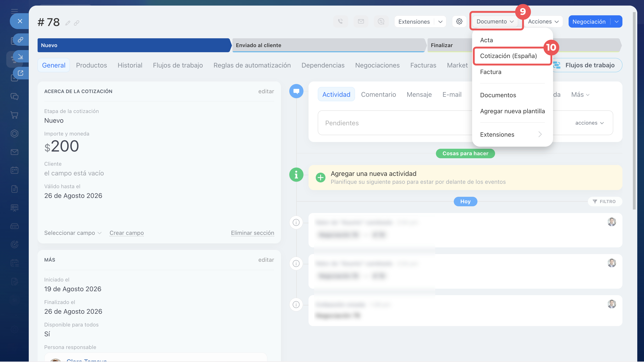Click the chat bubble icon in the header
Screen dimensions: 644x362
coord(381,22)
